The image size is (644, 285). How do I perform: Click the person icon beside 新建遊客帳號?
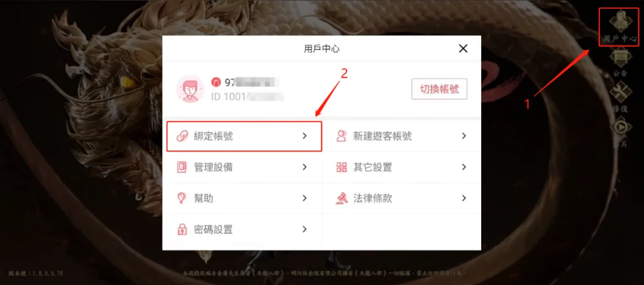point(341,137)
